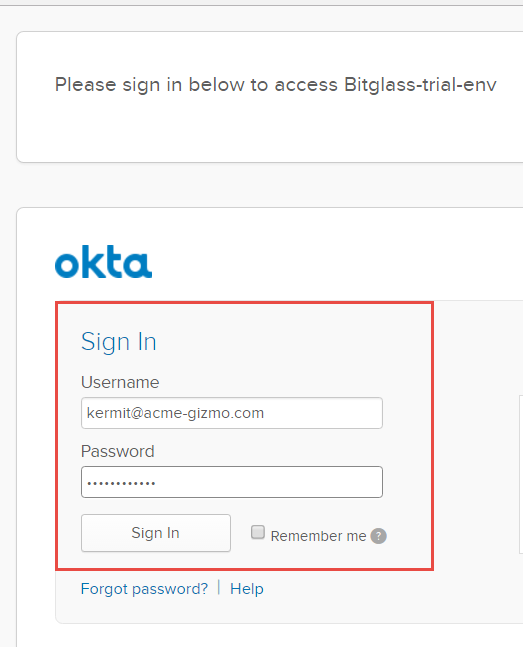Open the Help link
This screenshot has height=647, width=523.
click(x=246, y=589)
